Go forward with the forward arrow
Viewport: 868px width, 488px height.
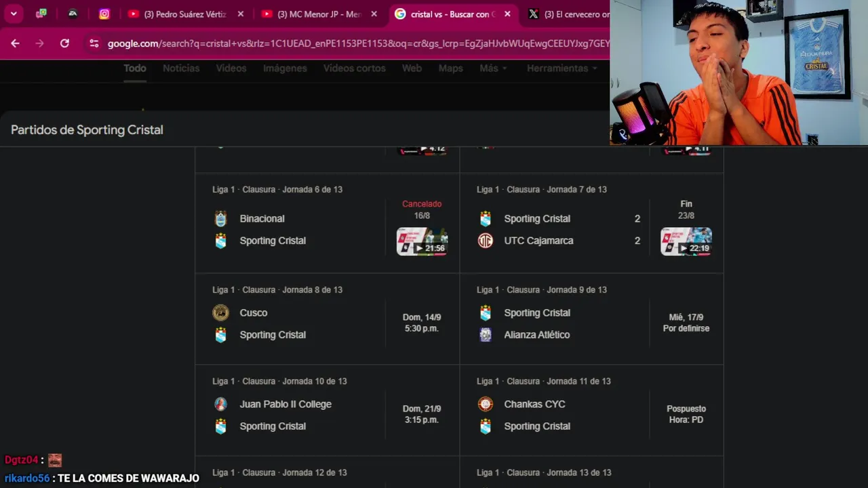click(x=39, y=43)
